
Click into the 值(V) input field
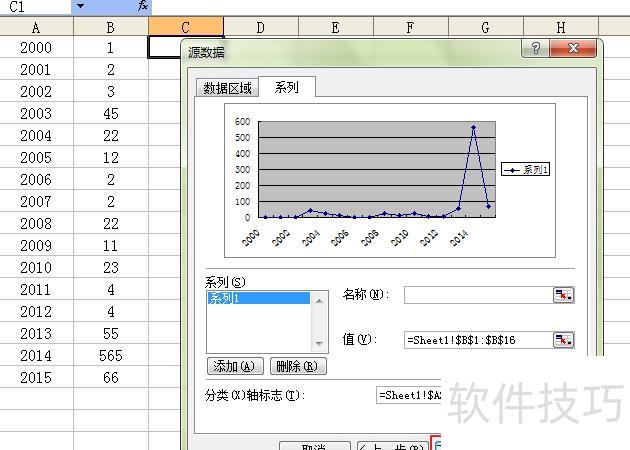(479, 340)
